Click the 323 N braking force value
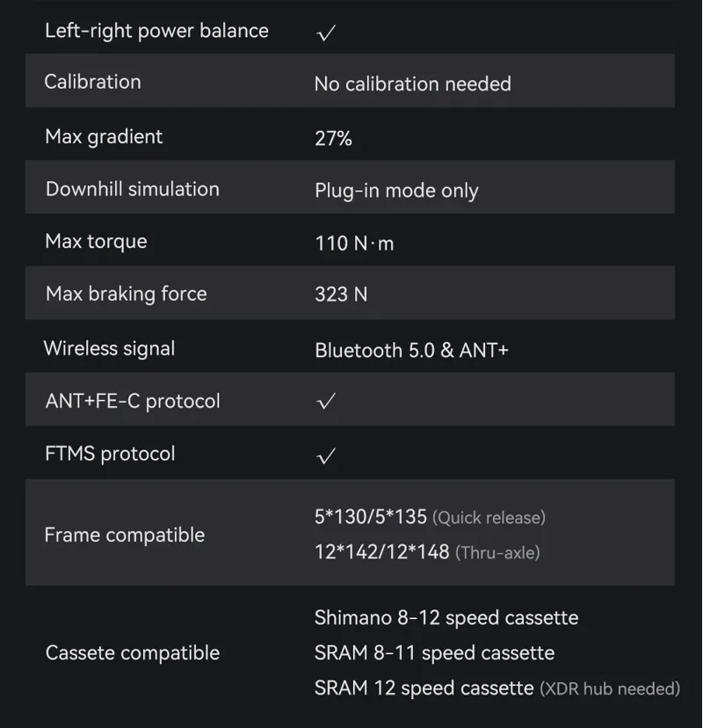Image resolution: width=703 pixels, height=728 pixels. [x=341, y=295]
